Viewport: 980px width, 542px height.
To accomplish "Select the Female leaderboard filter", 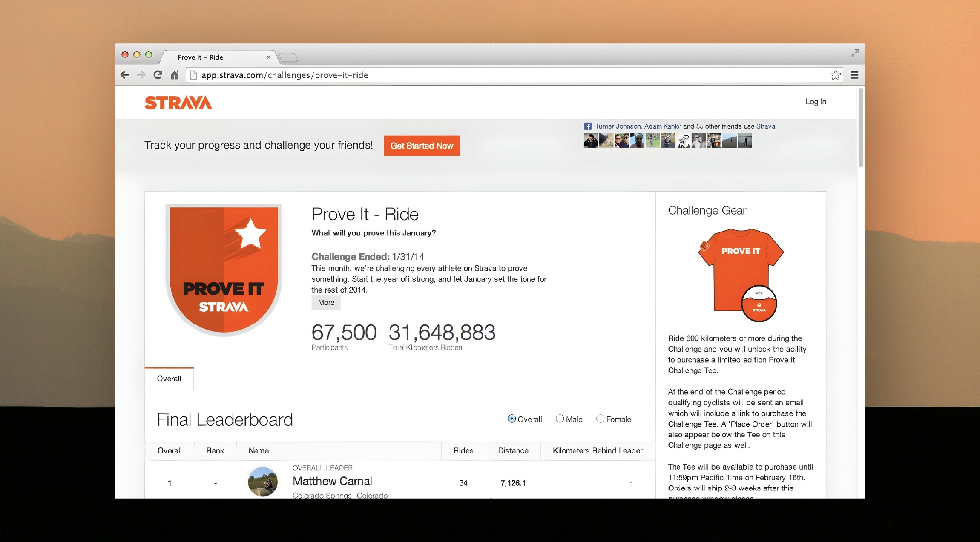I will point(600,419).
